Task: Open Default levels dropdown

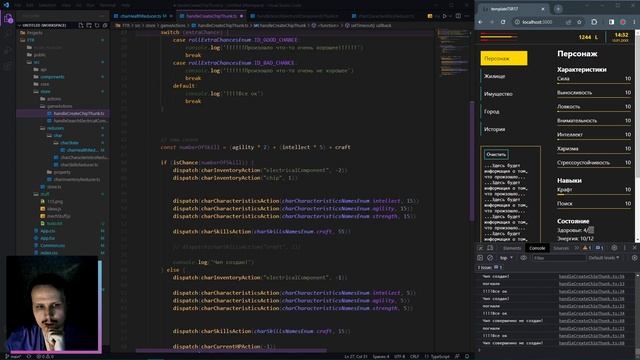Action: coord(604,258)
